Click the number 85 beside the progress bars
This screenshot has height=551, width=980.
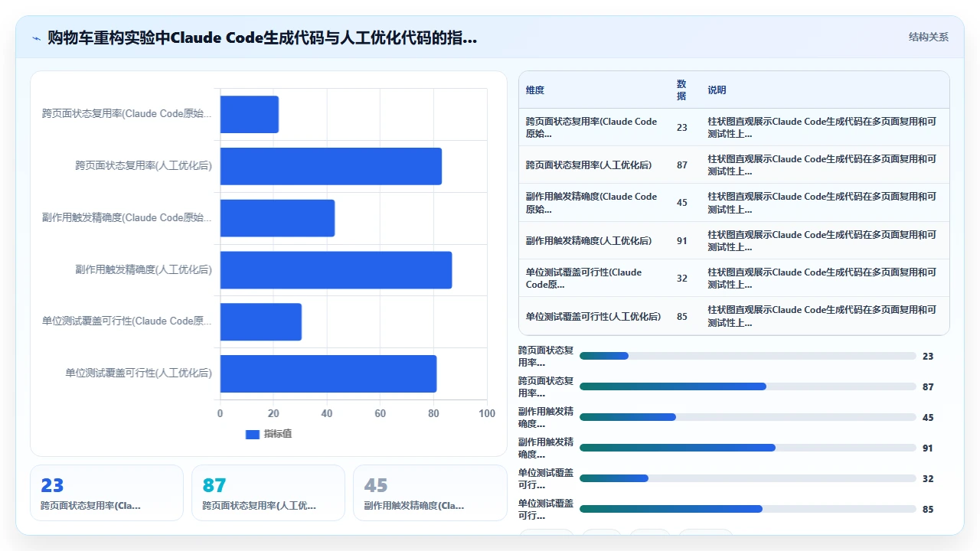[x=928, y=509]
